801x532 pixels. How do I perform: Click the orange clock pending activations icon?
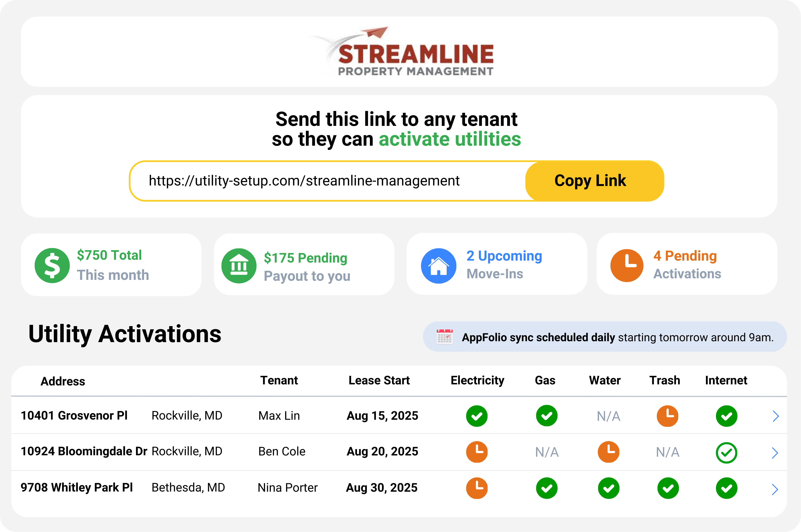pyautogui.click(x=627, y=265)
